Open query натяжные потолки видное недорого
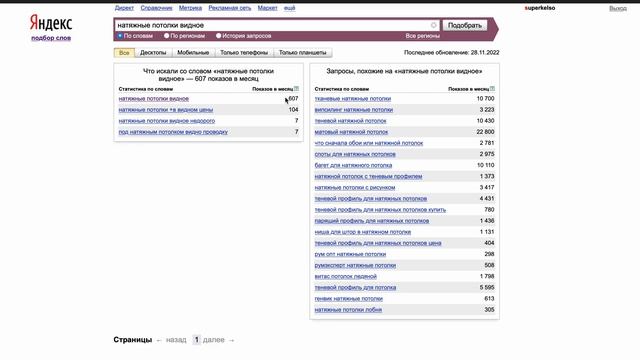The image size is (640, 360). [167, 121]
